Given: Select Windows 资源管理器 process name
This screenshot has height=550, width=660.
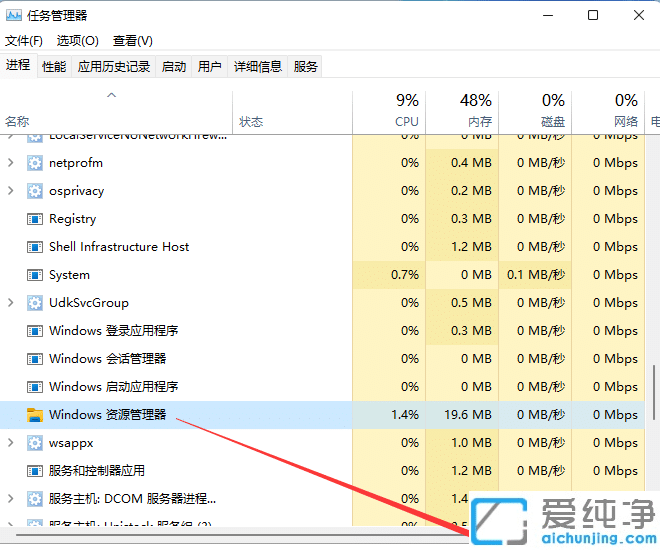Looking at the screenshot, I should click(x=108, y=415).
